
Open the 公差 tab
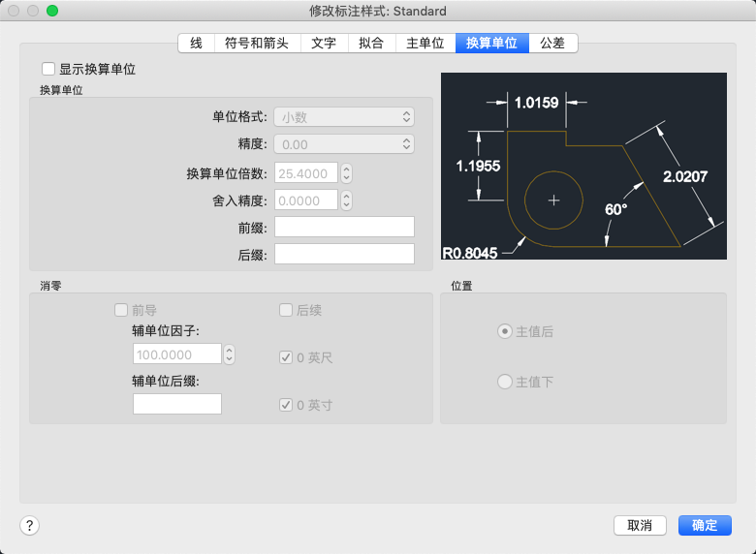[x=552, y=43]
